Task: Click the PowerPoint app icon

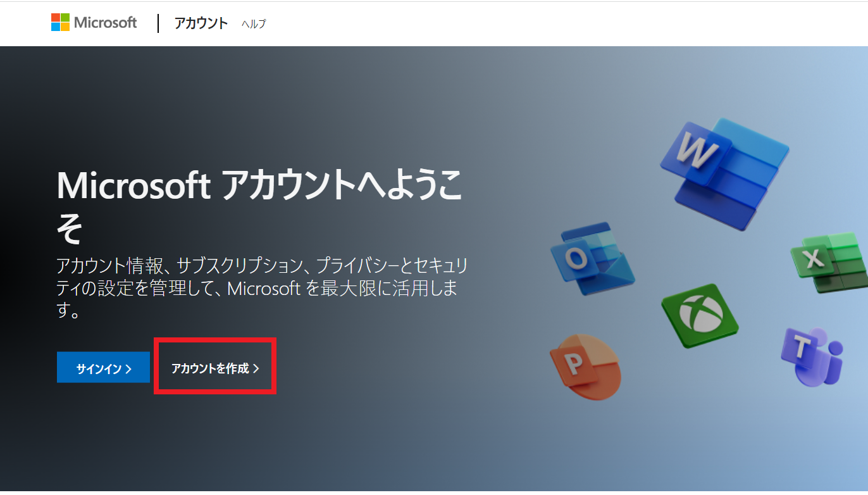Action: (586, 367)
